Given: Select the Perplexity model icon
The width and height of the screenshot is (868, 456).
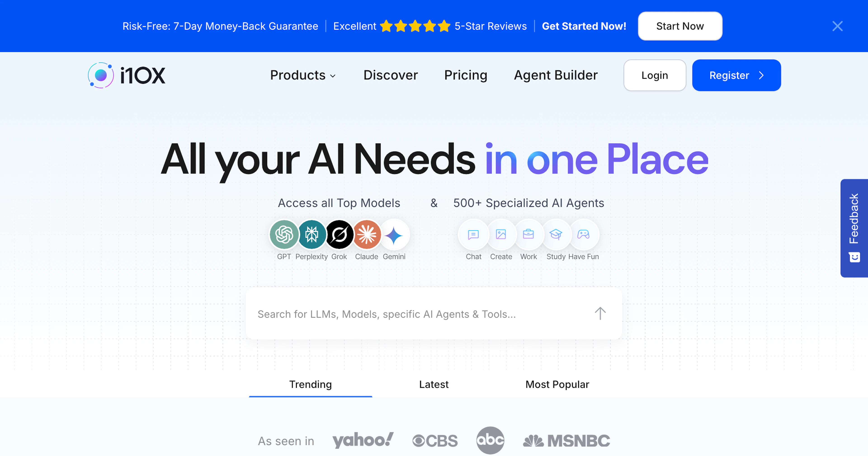Looking at the screenshot, I should (x=312, y=234).
